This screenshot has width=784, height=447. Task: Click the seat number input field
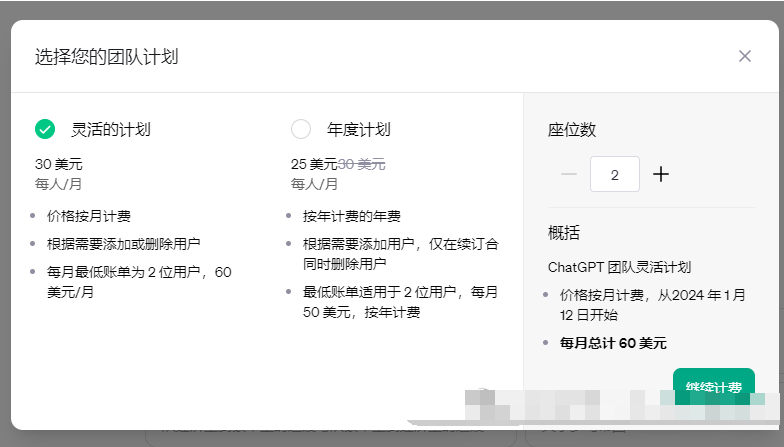click(x=614, y=174)
